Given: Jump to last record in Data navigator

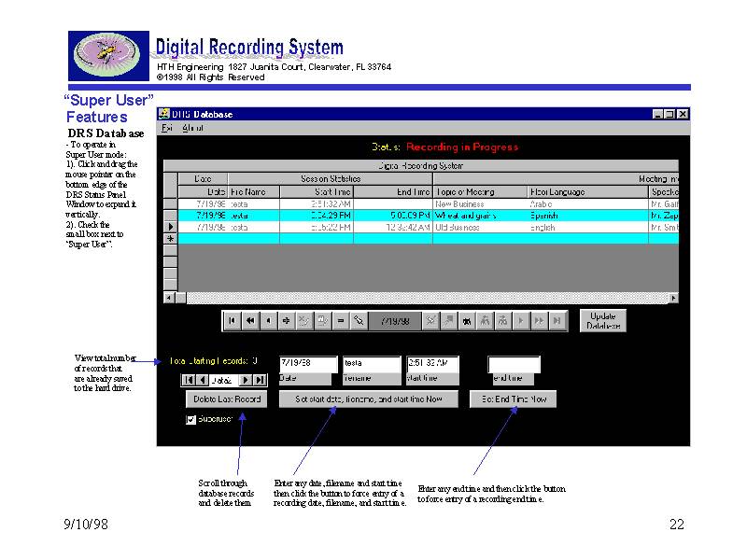Looking at the screenshot, I should coord(260,380).
